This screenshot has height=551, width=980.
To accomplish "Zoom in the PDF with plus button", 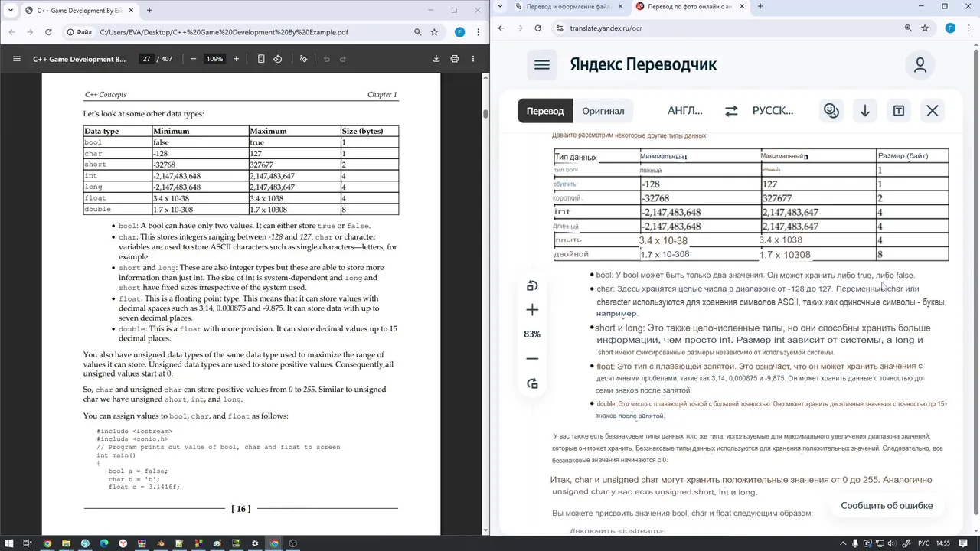I will point(236,59).
